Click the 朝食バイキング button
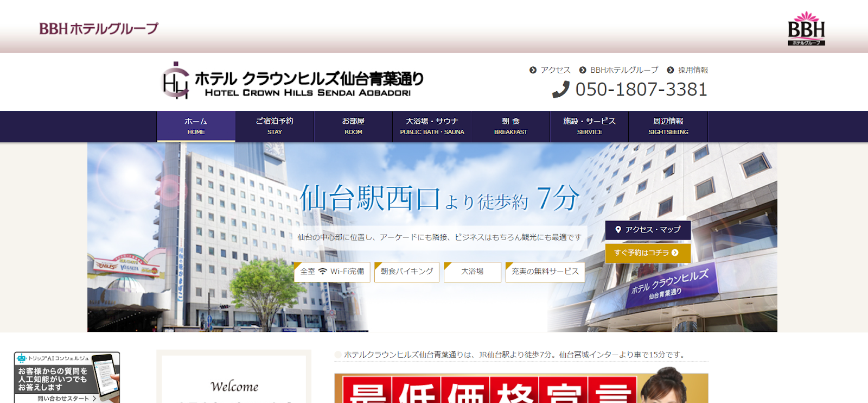The height and width of the screenshot is (403, 868). point(407,272)
